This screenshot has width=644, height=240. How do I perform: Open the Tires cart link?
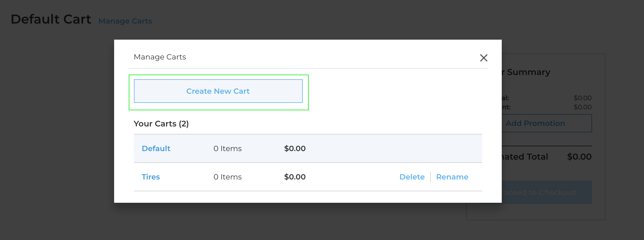[x=151, y=177]
